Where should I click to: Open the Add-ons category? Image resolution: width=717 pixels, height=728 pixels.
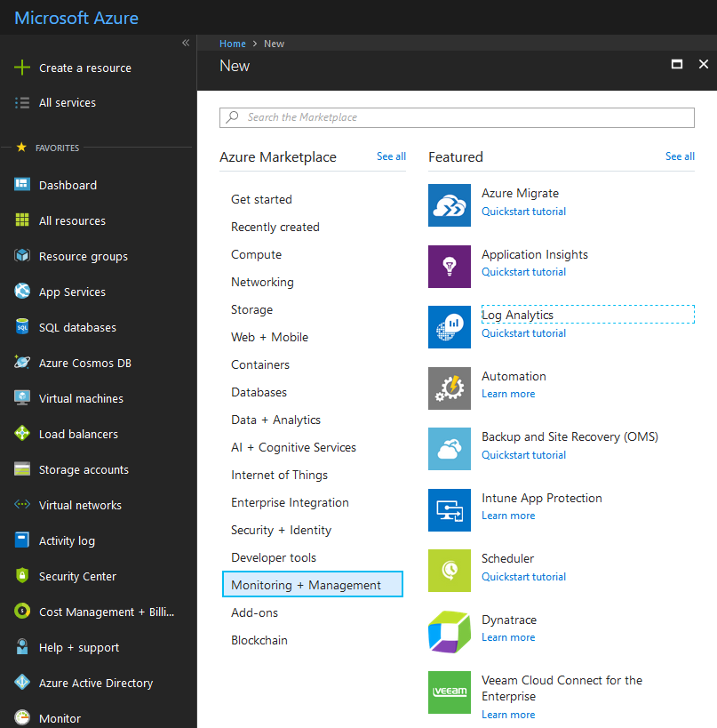tap(255, 612)
